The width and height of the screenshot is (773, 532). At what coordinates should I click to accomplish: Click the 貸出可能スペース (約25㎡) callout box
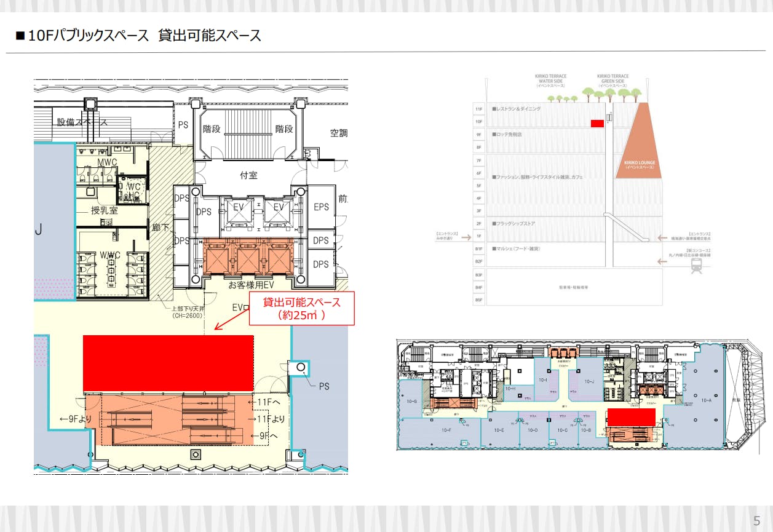301,309
